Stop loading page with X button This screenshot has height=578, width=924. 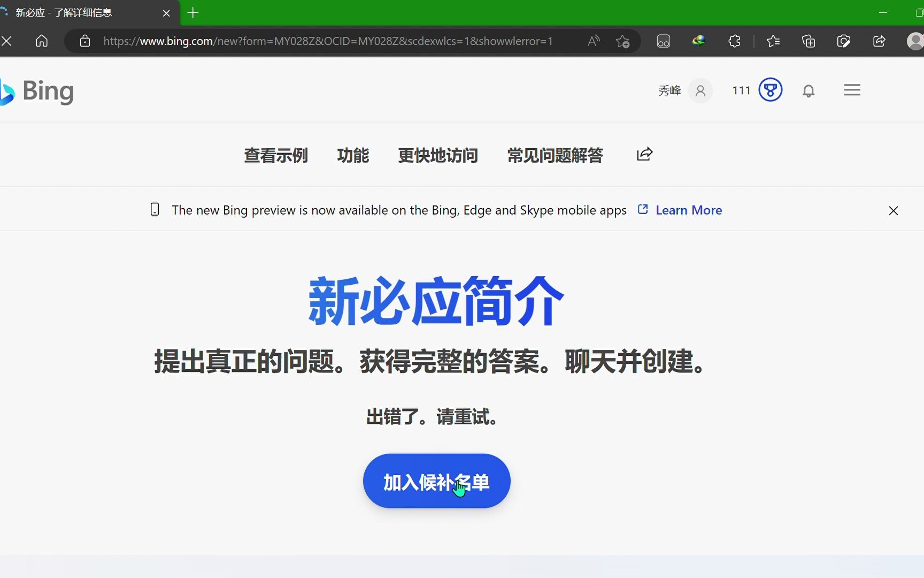tap(6, 41)
